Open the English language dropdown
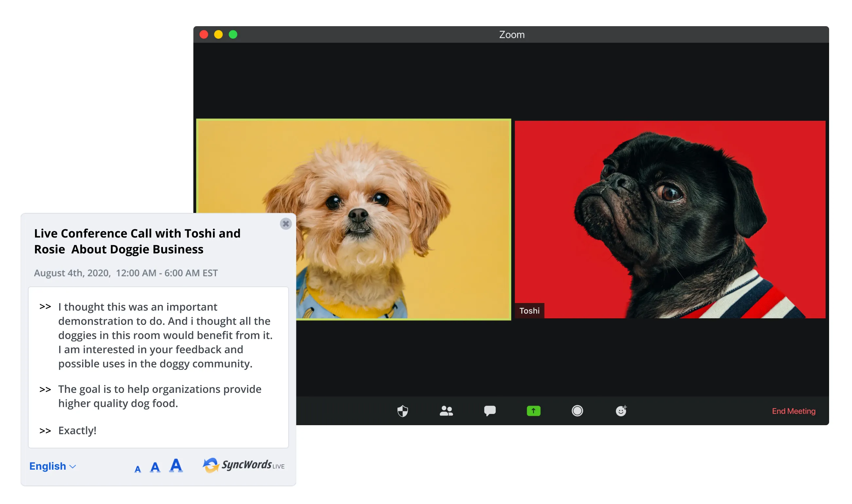The height and width of the screenshot is (504, 852). [53, 466]
